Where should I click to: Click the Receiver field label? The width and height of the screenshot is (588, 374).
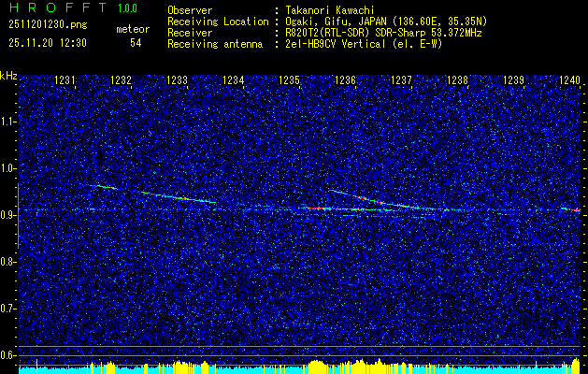pyautogui.click(x=190, y=33)
